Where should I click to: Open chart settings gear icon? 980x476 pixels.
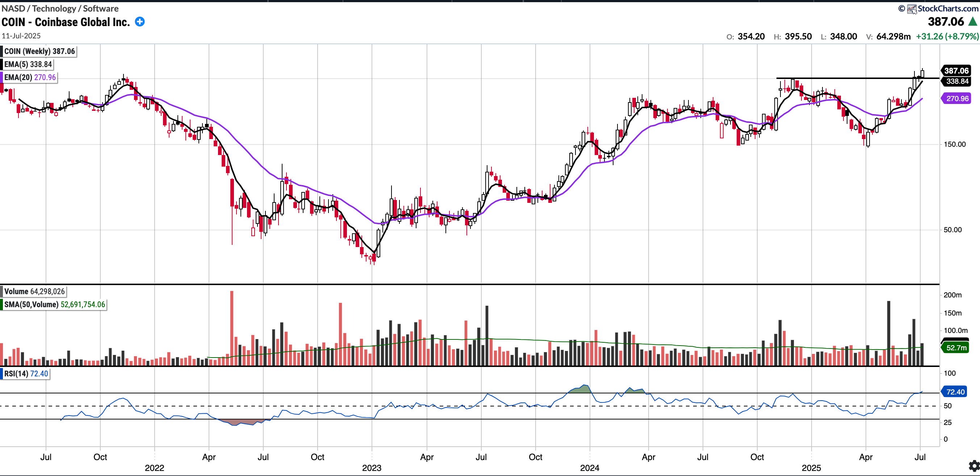tap(974, 465)
